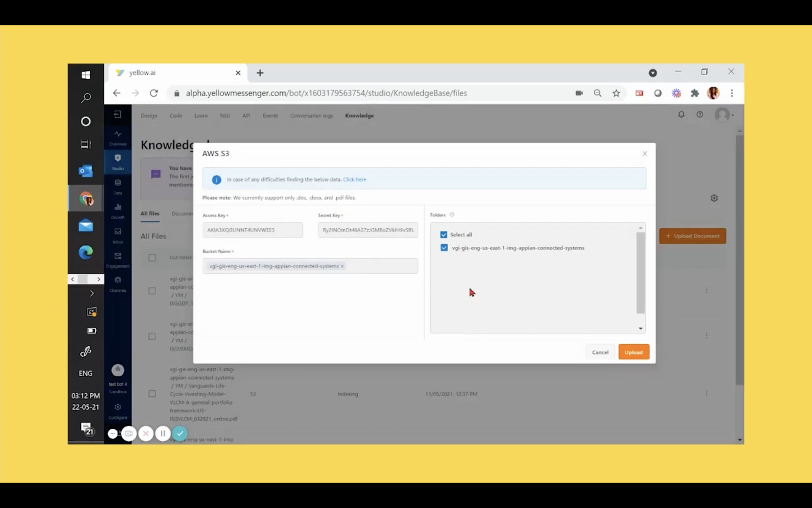
Task: Select the ISGVEMO file row checkbox
Action: pos(152,336)
